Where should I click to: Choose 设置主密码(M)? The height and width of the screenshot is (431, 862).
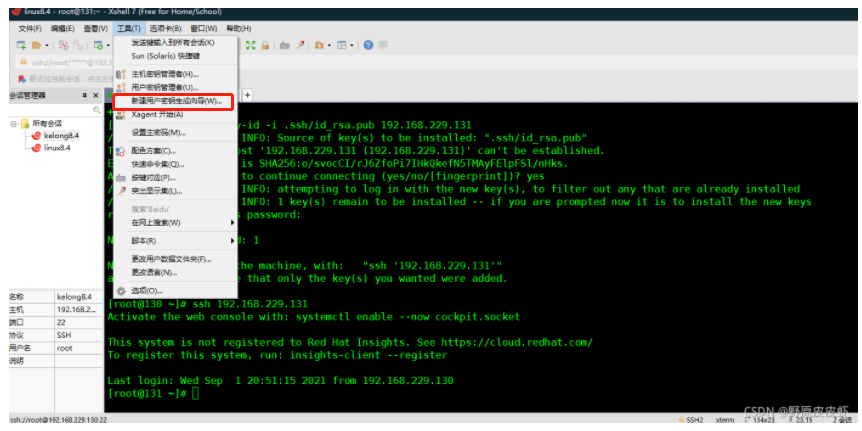pyautogui.click(x=175, y=132)
